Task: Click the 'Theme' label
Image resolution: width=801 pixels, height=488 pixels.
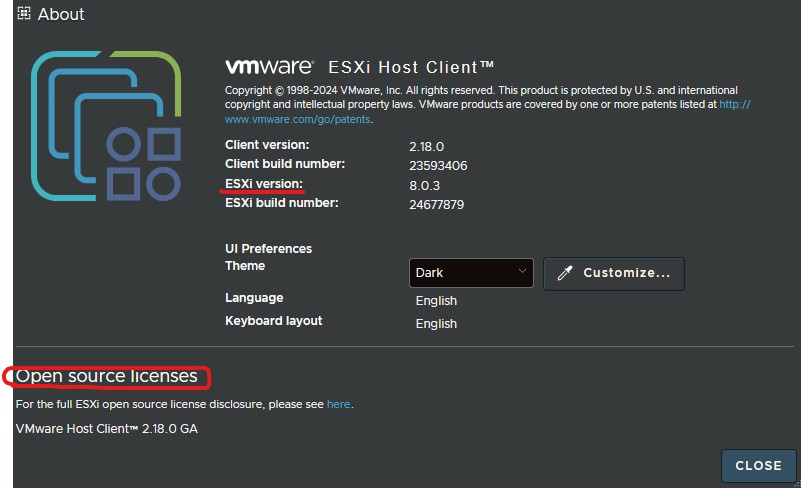Action: (x=245, y=266)
